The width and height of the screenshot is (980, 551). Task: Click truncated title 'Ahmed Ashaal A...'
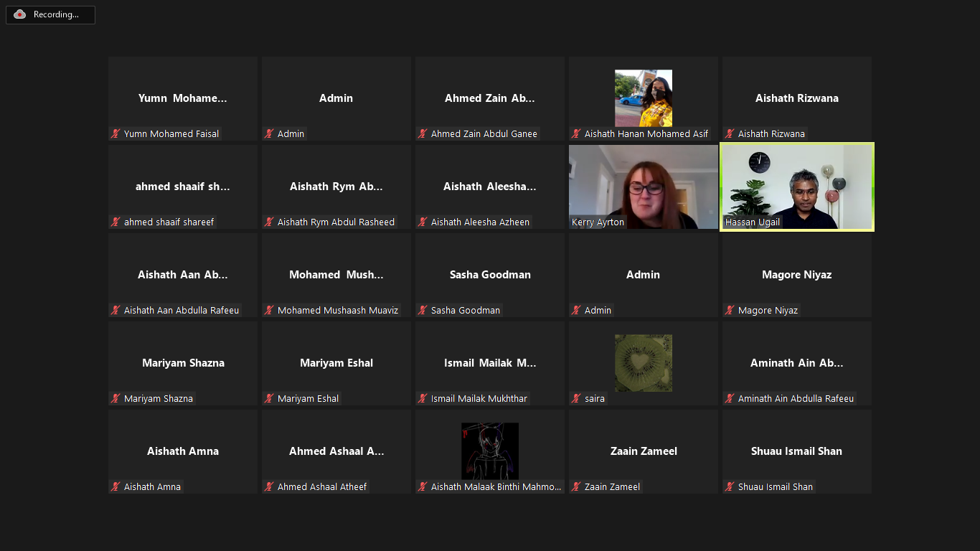pyautogui.click(x=336, y=451)
